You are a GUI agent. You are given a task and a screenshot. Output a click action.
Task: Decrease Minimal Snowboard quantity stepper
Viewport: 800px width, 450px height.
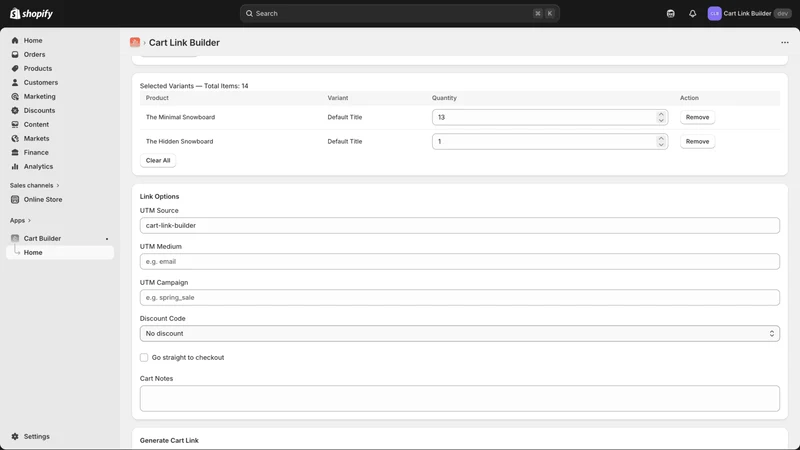[x=661, y=120]
